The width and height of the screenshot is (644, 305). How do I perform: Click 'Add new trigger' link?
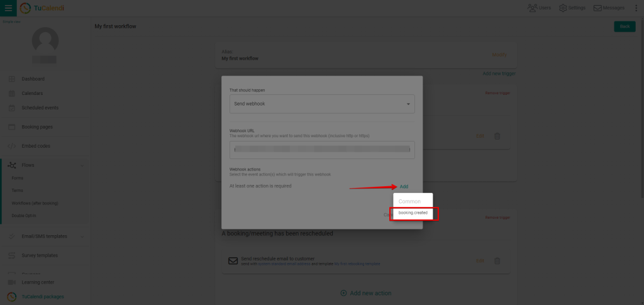pos(499,74)
